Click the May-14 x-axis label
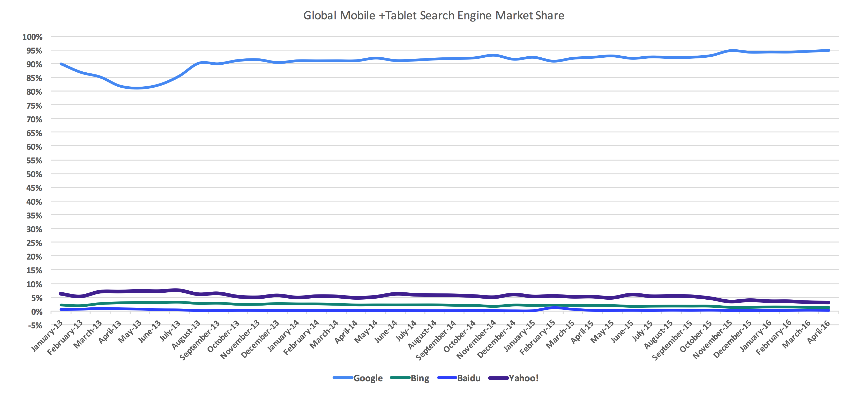Image resolution: width=868 pixels, height=394 pixels. [x=366, y=331]
